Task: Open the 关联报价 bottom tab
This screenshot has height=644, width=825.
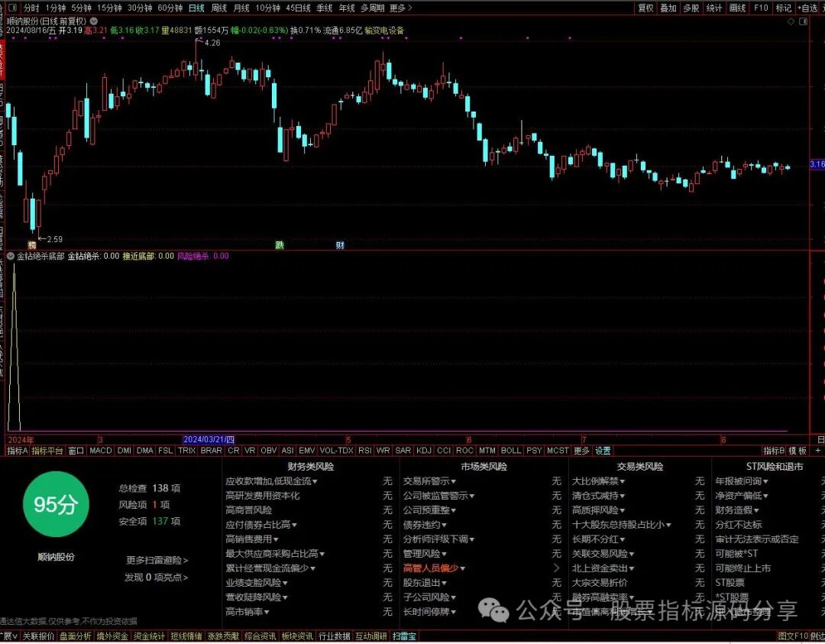Action: pos(38,636)
